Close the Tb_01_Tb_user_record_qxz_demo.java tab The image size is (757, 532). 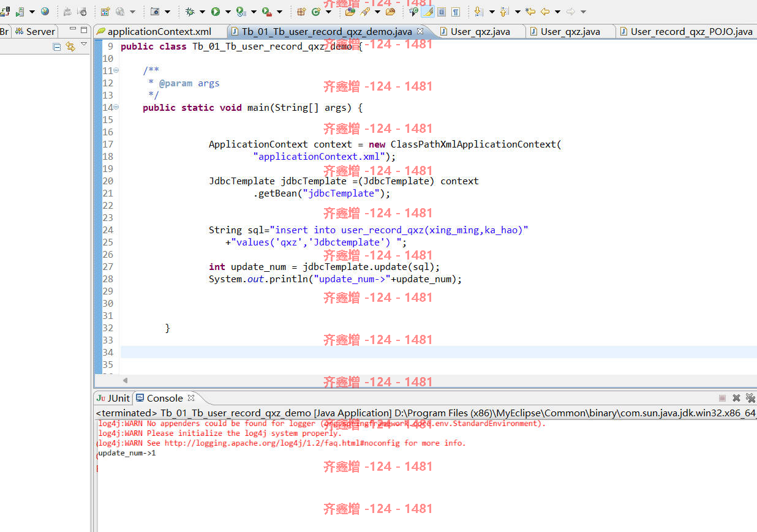pyautogui.click(x=420, y=31)
